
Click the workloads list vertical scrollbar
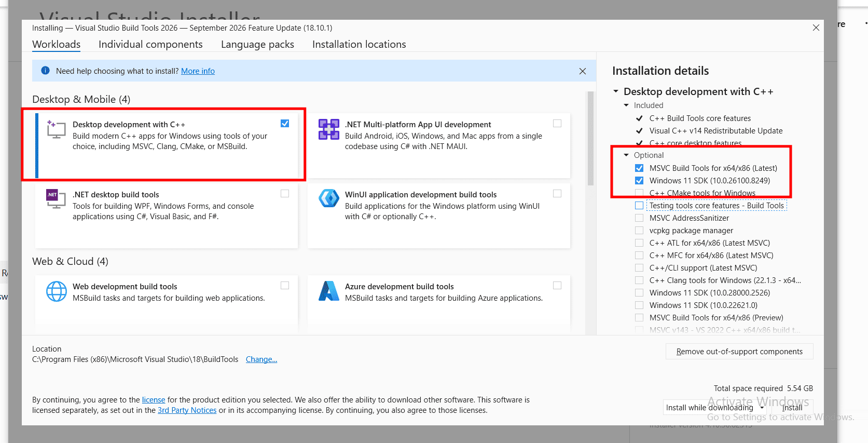(x=590, y=139)
